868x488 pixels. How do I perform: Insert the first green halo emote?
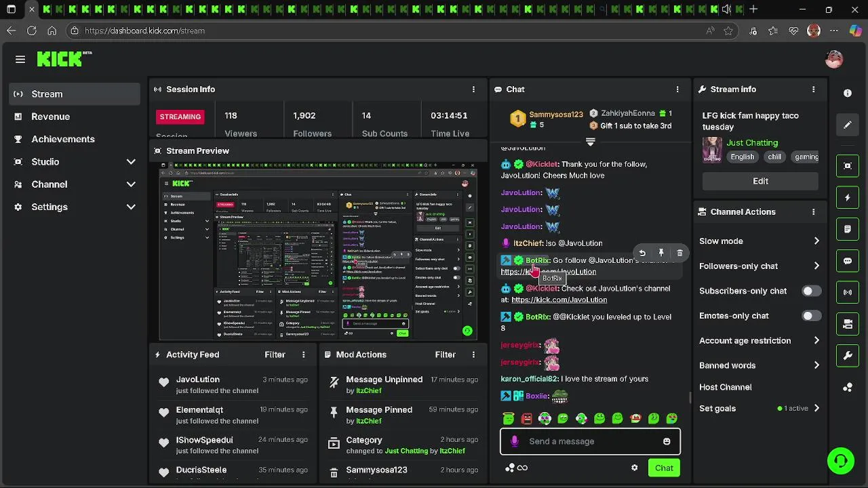click(508, 418)
